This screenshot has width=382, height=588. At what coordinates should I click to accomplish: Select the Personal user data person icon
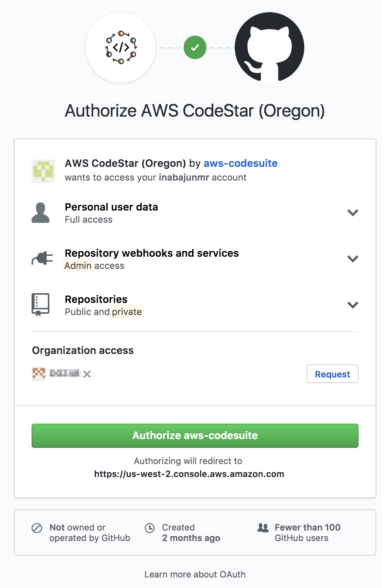(40, 213)
